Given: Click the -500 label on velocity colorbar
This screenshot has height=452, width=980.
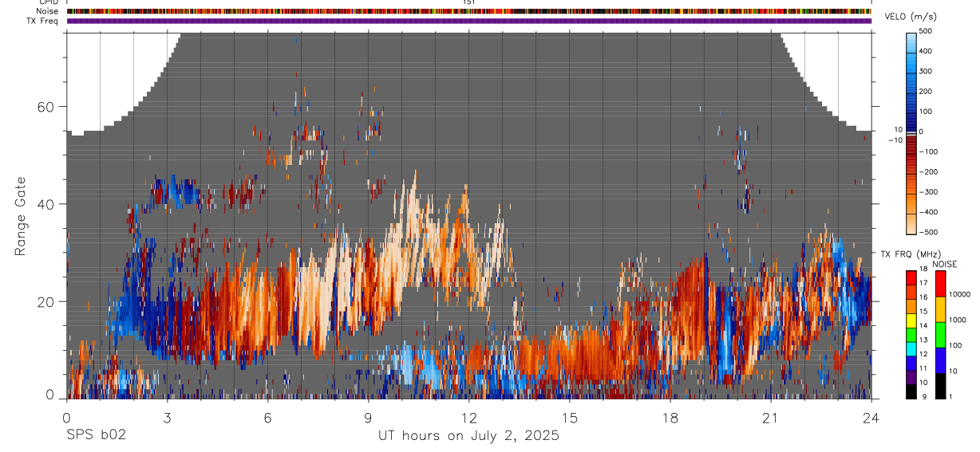Looking at the screenshot, I should [x=928, y=232].
